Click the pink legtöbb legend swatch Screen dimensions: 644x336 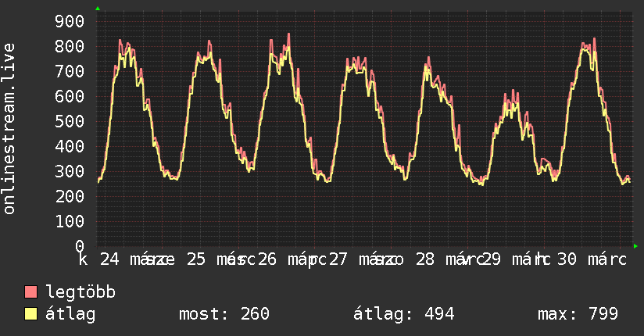[x=30, y=292]
